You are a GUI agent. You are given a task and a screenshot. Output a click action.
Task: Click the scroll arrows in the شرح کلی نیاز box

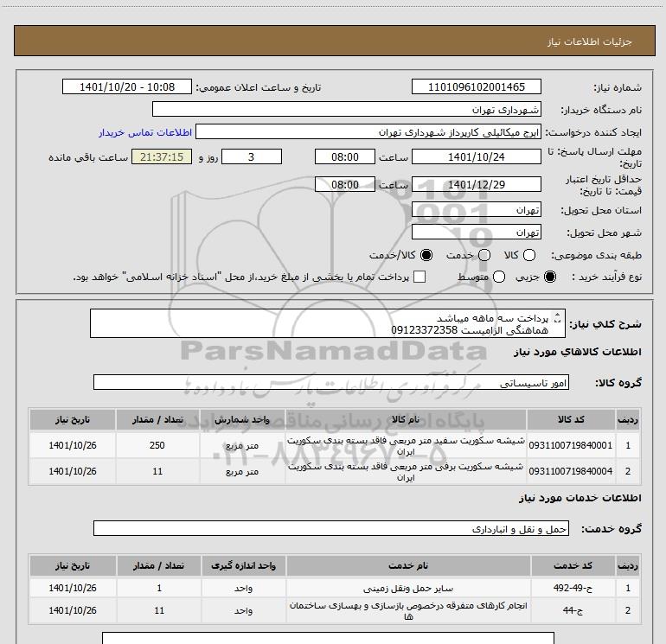[x=557, y=317]
